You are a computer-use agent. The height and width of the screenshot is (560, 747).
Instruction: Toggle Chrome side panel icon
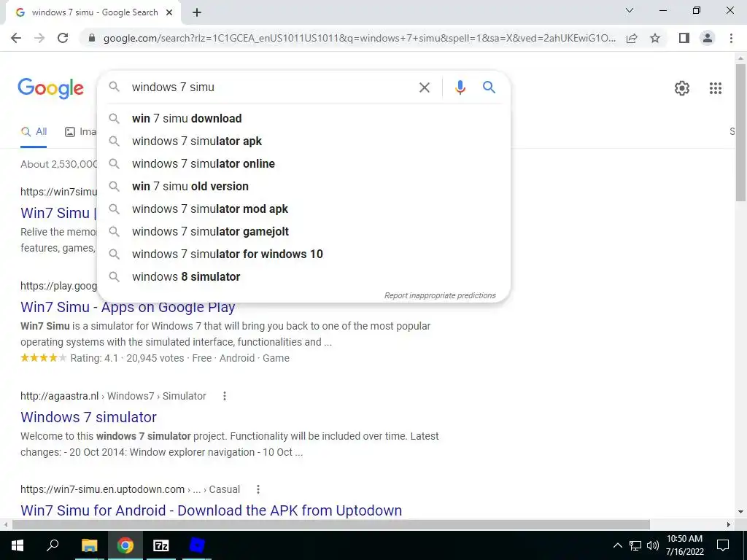click(684, 38)
